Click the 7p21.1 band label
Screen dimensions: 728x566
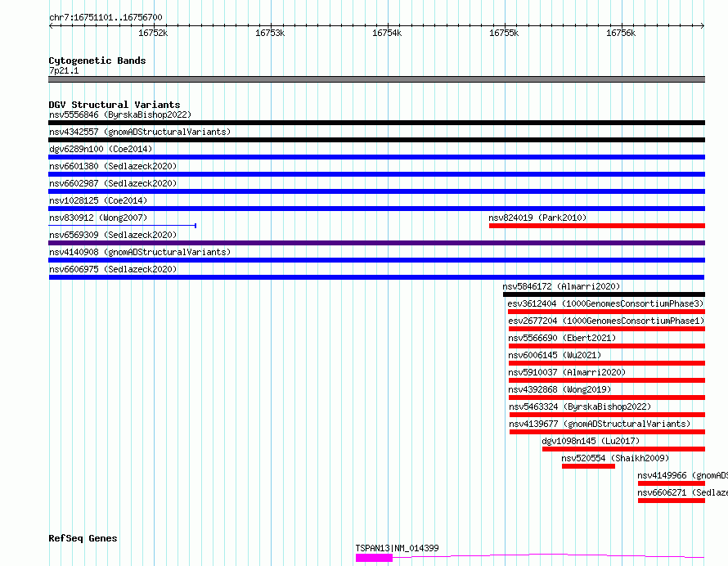64,70
